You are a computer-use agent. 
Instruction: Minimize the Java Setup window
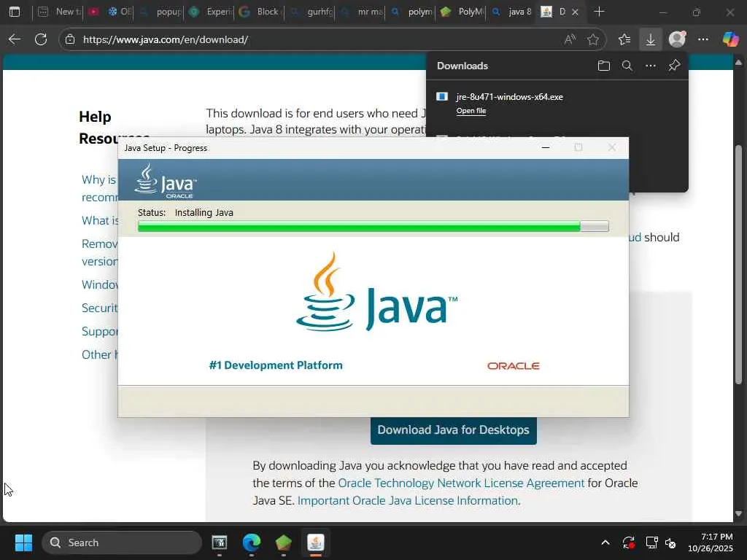(x=546, y=147)
